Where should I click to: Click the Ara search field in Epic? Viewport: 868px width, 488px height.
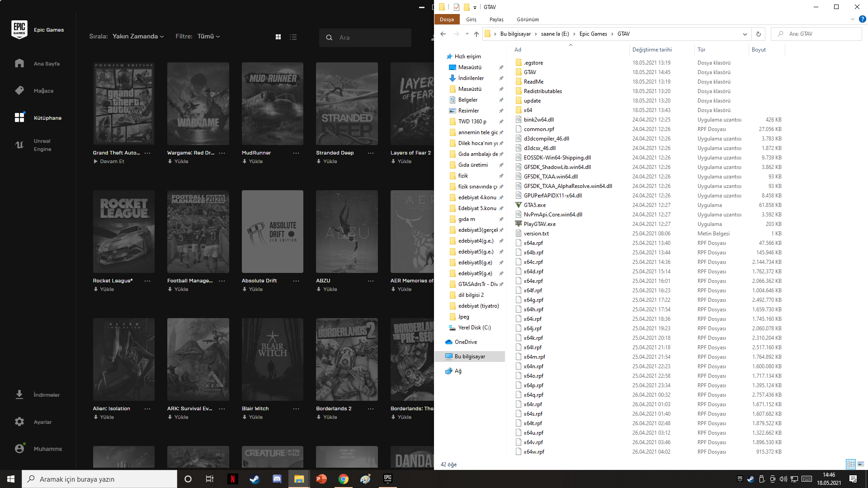(365, 38)
